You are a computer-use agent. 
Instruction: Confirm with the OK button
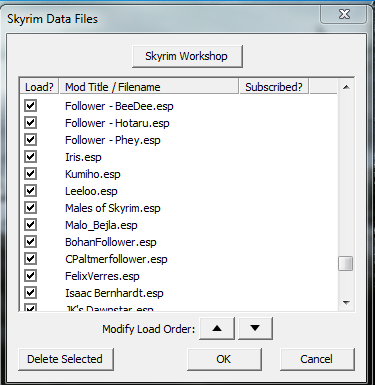(224, 359)
